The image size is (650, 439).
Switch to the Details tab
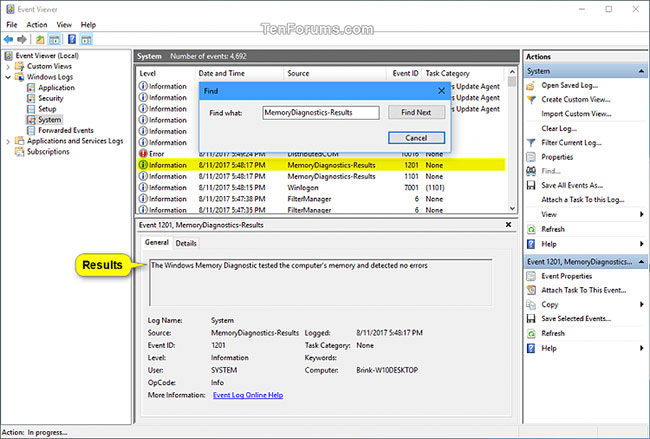[186, 243]
